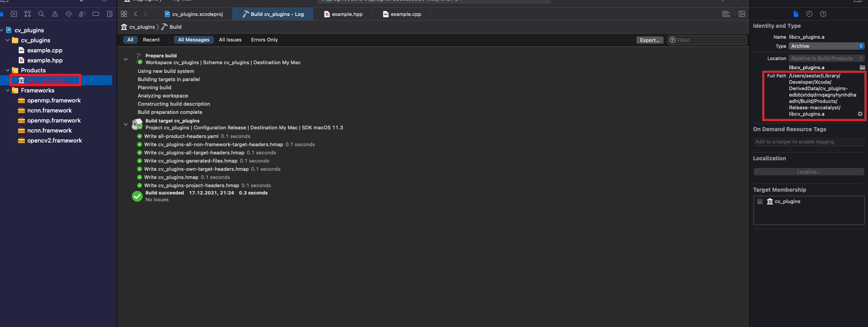Viewport: 868px width, 327px height.
Task: Toggle cv_plugins target membership checkbox
Action: coord(760,201)
